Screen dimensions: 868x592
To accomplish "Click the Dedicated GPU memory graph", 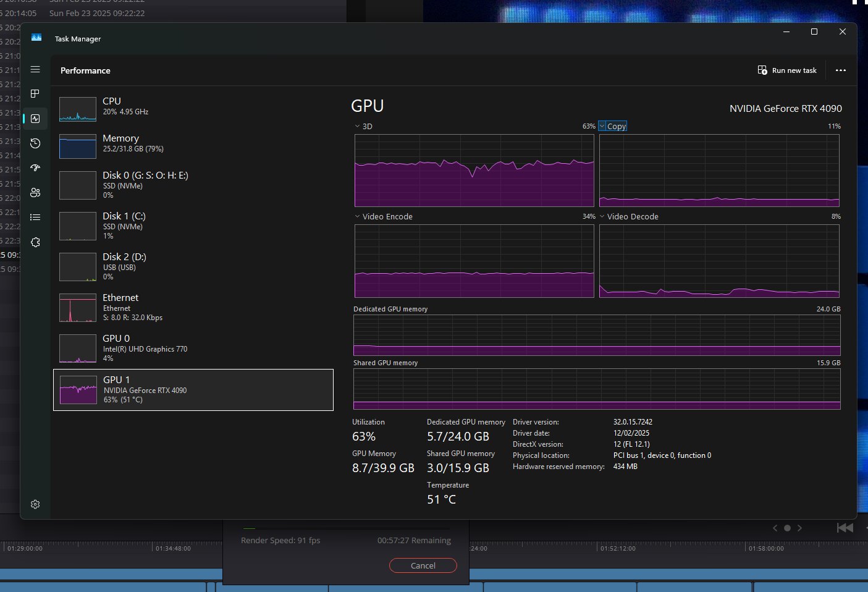I will click(597, 336).
